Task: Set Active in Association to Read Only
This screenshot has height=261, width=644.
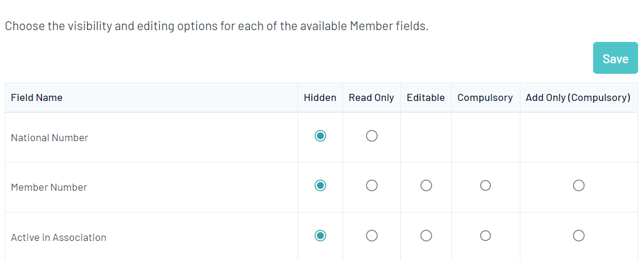Action: [371, 236]
